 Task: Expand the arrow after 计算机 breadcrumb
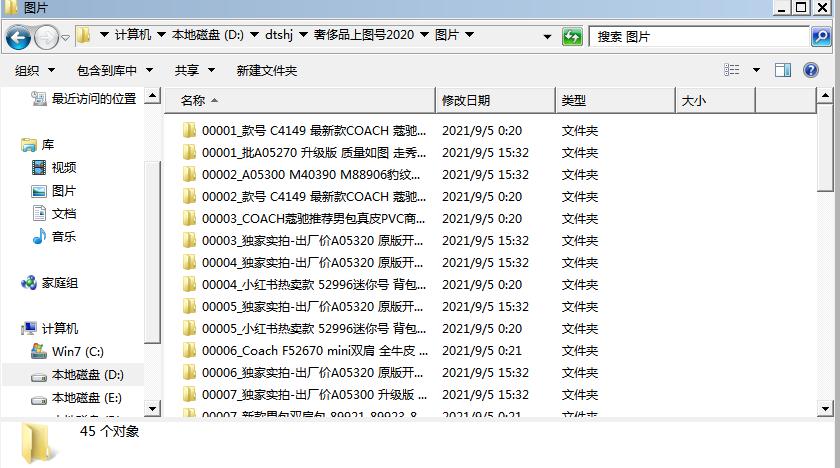[x=161, y=35]
